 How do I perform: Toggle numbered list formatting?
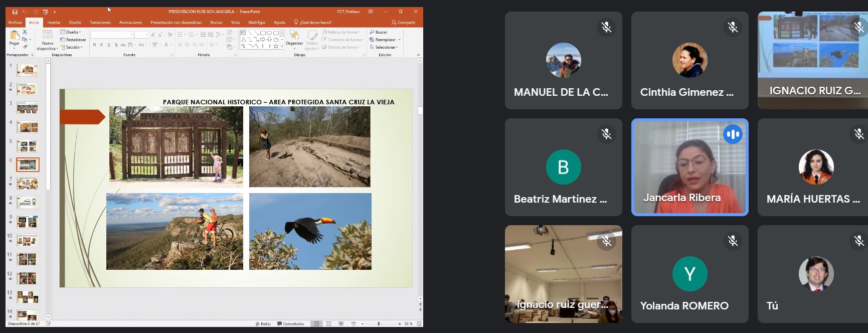192,35
